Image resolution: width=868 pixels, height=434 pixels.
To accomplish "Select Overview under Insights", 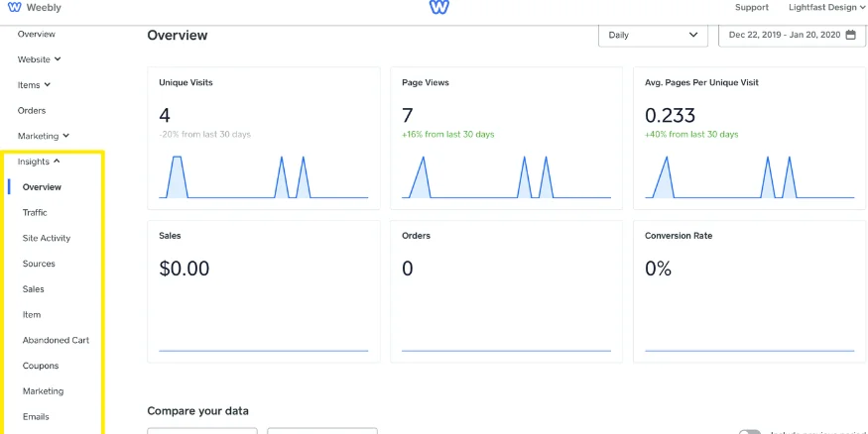I will (42, 187).
